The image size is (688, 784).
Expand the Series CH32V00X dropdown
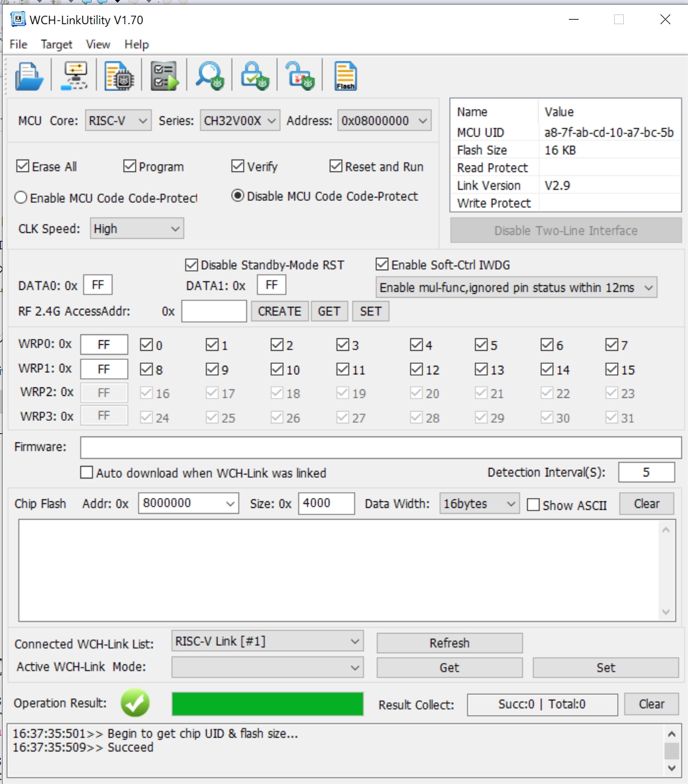tap(240, 120)
